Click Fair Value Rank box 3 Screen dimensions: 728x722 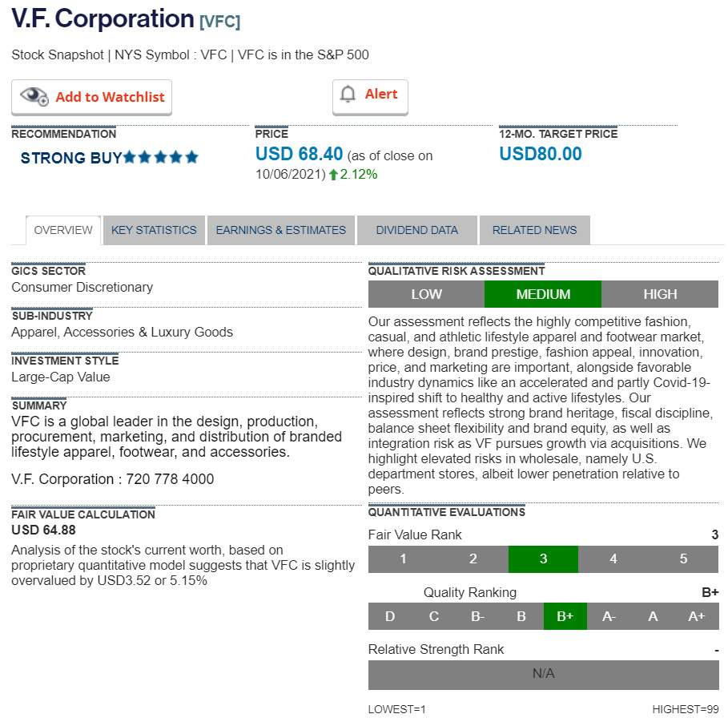(x=543, y=559)
